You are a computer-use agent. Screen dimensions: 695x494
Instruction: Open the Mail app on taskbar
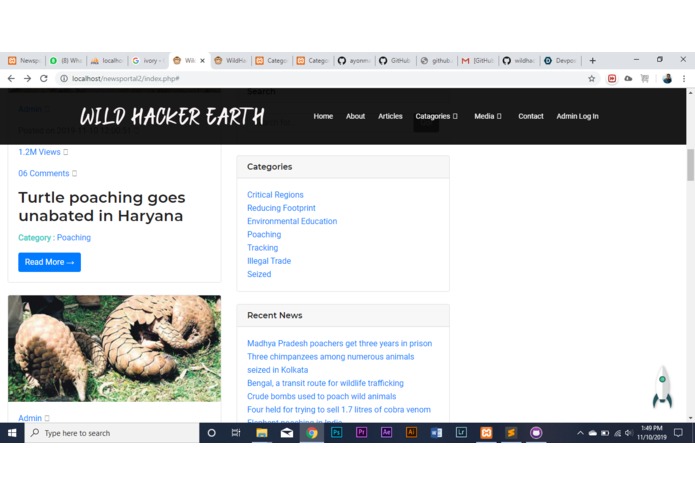[287, 433]
